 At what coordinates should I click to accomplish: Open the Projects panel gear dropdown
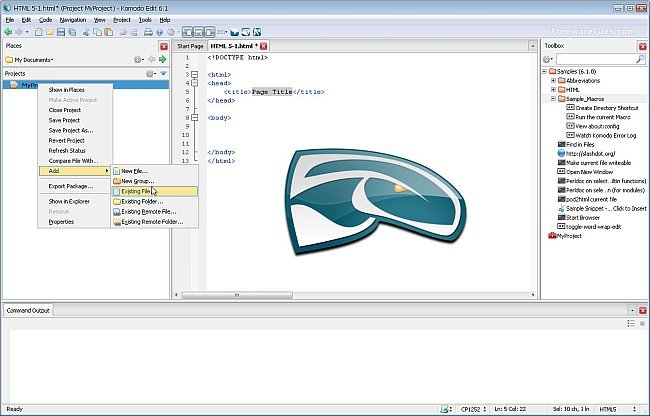[x=151, y=73]
